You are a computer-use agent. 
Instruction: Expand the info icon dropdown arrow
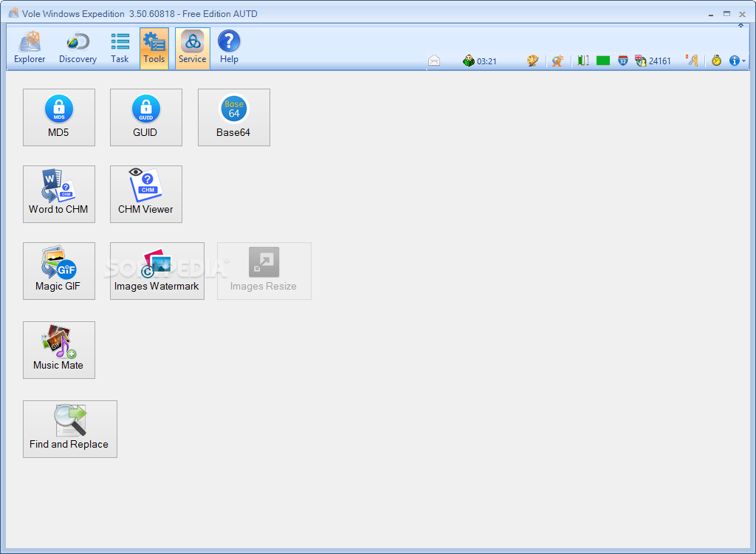click(744, 61)
